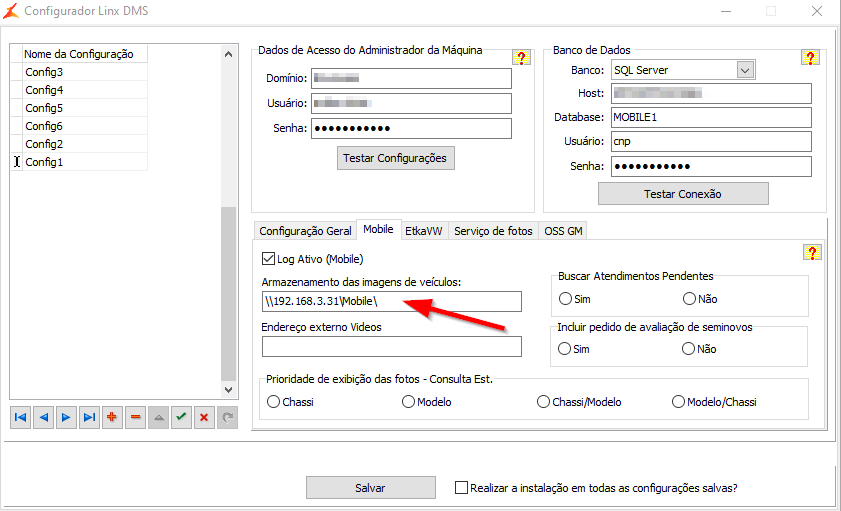Select Config6 in configuration list

[85, 126]
